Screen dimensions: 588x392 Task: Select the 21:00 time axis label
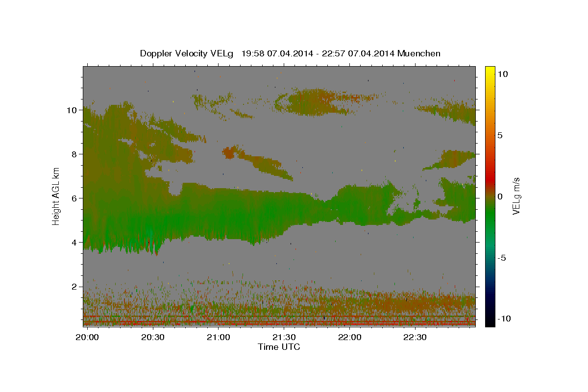click(218, 337)
